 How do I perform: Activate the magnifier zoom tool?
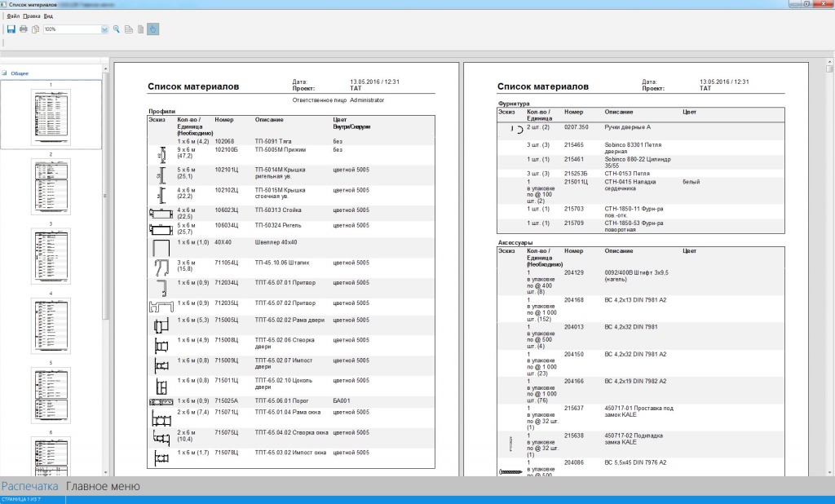[x=116, y=29]
